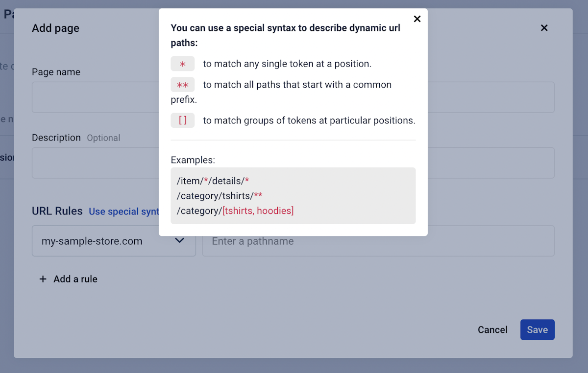Close the special syntax help popup
588x373 pixels.
pyautogui.click(x=417, y=19)
